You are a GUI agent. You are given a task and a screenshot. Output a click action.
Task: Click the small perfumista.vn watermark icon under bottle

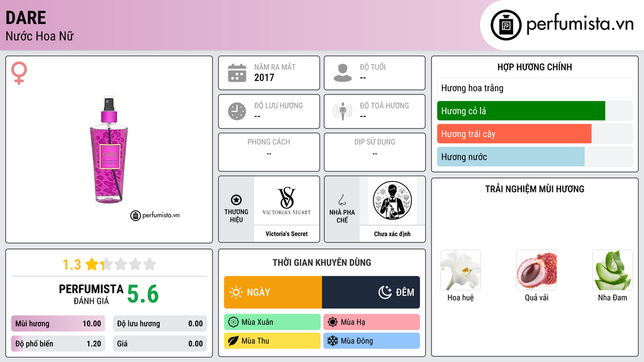pyautogui.click(x=136, y=216)
